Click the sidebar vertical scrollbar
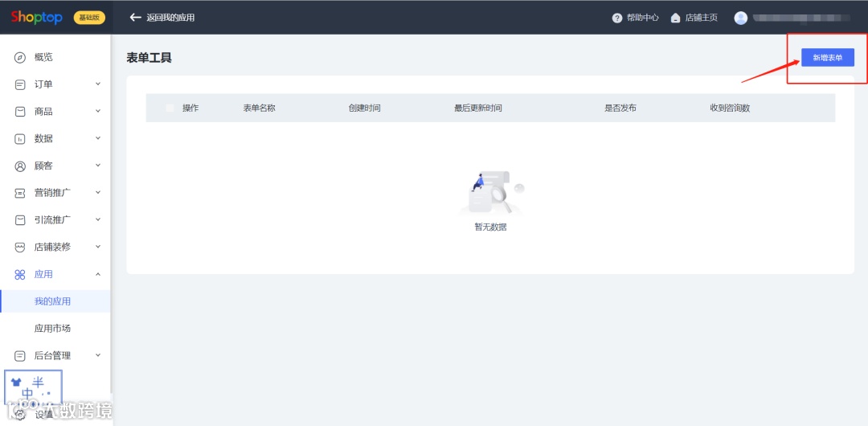 (112, 213)
